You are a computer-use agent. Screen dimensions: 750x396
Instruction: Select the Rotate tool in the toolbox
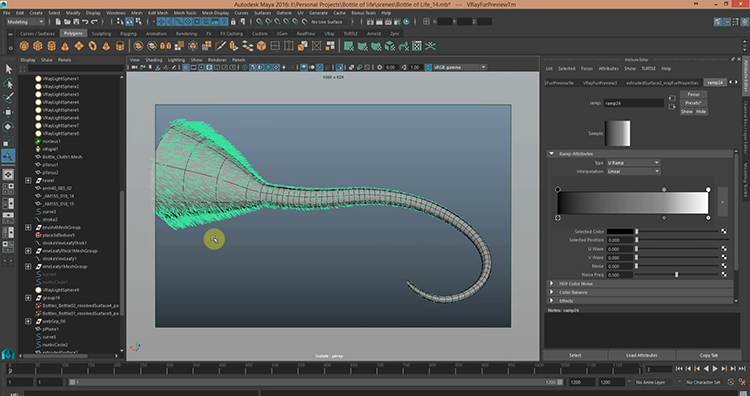(8, 127)
